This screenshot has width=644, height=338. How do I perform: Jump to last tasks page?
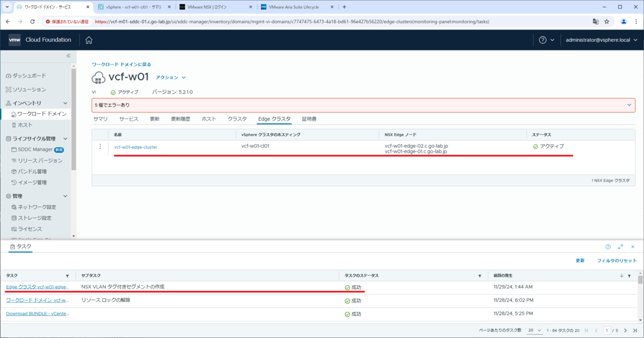(634, 330)
